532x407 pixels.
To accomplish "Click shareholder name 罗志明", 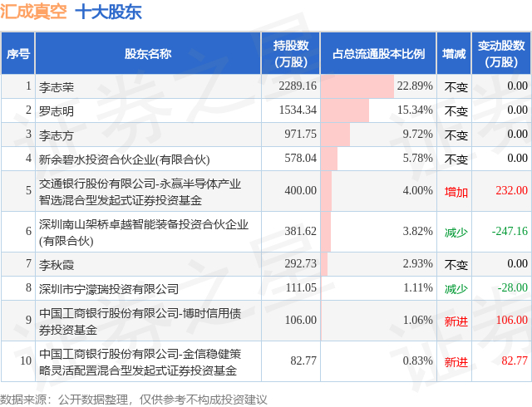I will pyautogui.click(x=57, y=111).
